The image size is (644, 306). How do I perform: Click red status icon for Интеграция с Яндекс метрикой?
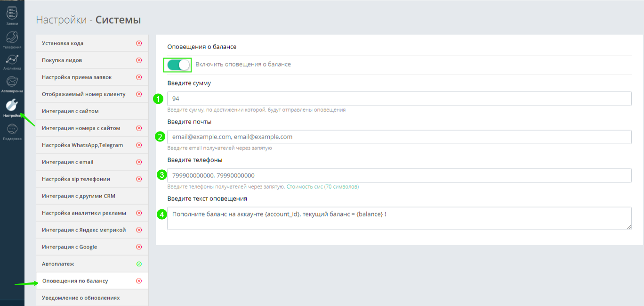click(x=139, y=230)
